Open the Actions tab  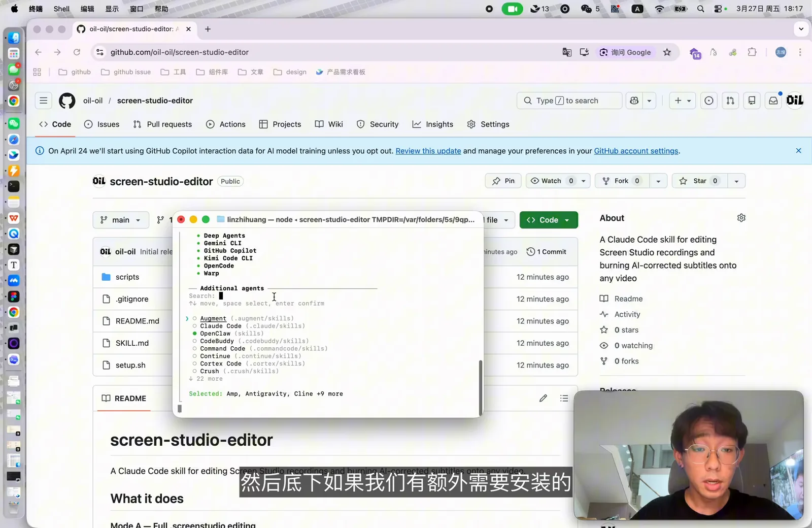tap(226, 124)
